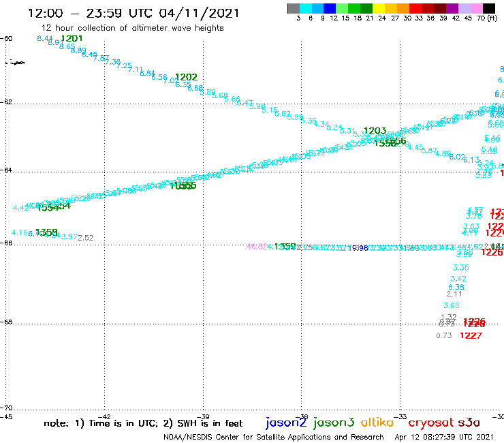
Task: Click the black swatch ending the legend
Action: [489, 9]
